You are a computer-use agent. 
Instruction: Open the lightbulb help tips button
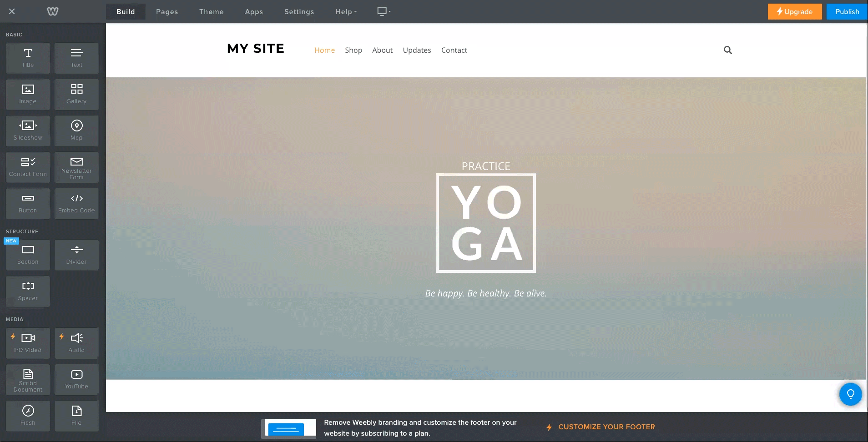coord(850,394)
